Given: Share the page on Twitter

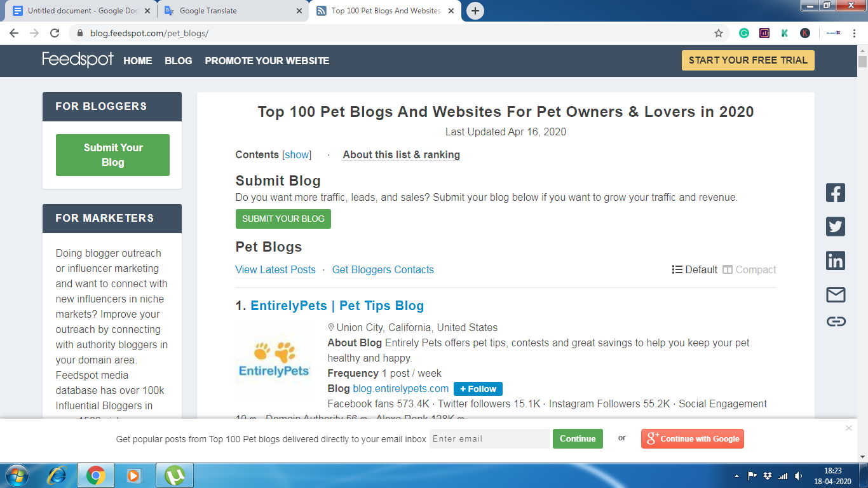Looking at the screenshot, I should 836,227.
